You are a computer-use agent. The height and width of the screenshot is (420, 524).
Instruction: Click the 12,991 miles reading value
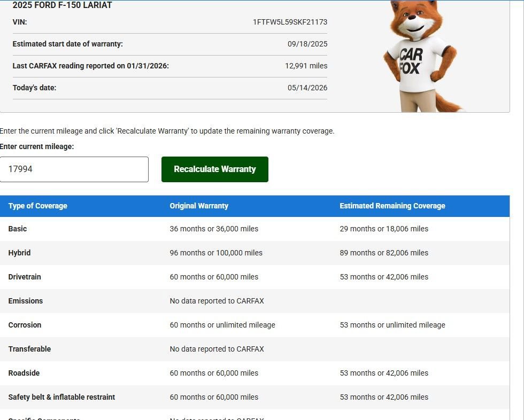[x=306, y=66]
